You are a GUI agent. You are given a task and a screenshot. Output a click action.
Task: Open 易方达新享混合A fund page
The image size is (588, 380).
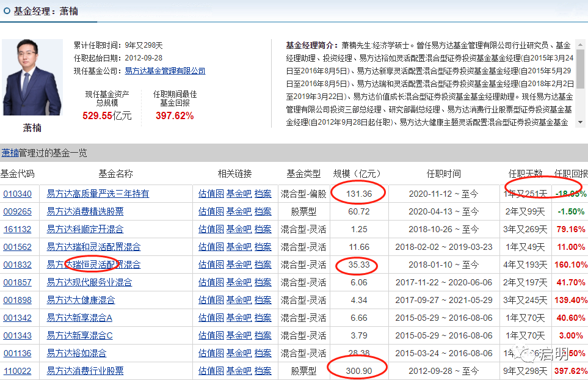pos(79,318)
